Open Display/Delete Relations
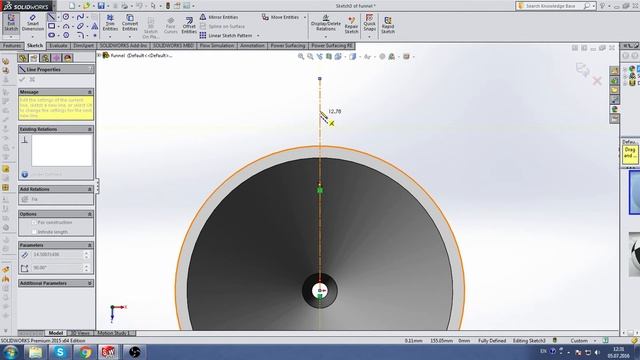 [x=325, y=24]
